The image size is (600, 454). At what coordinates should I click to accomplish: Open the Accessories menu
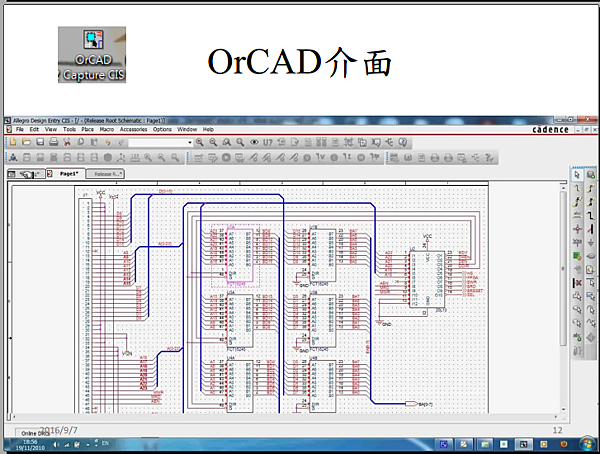(x=134, y=129)
